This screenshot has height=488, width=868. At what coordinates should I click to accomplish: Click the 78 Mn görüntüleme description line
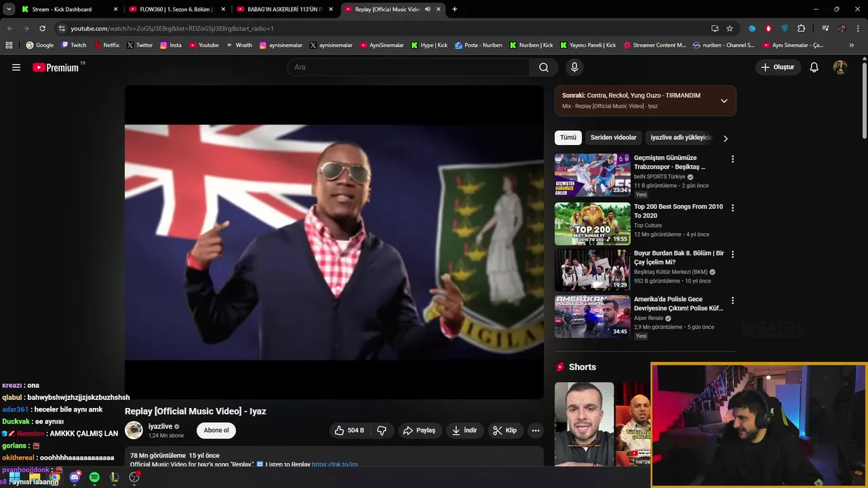tap(175, 455)
